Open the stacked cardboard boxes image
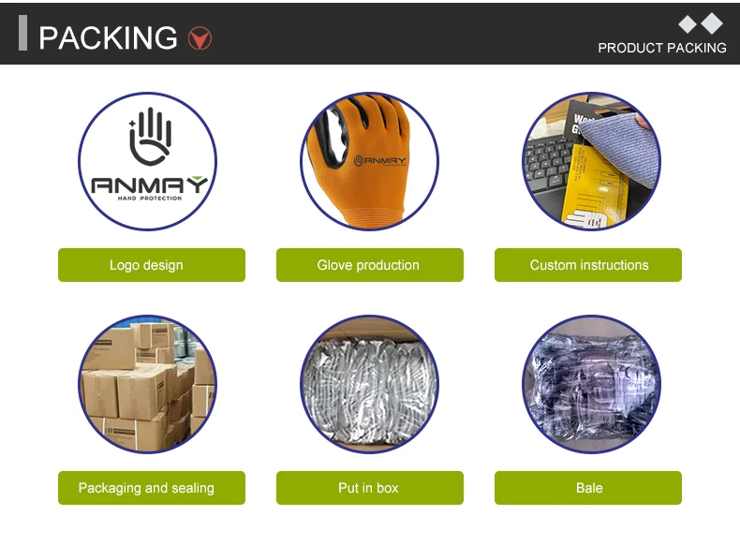 147,384
